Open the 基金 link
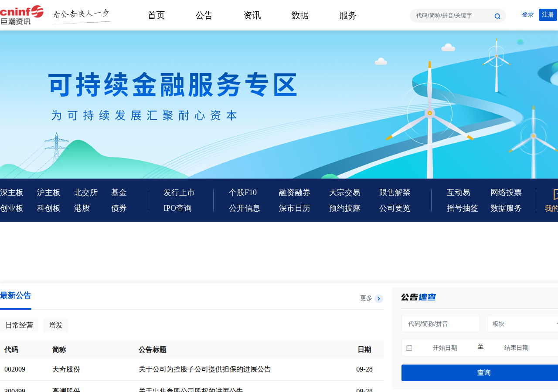 (x=119, y=193)
